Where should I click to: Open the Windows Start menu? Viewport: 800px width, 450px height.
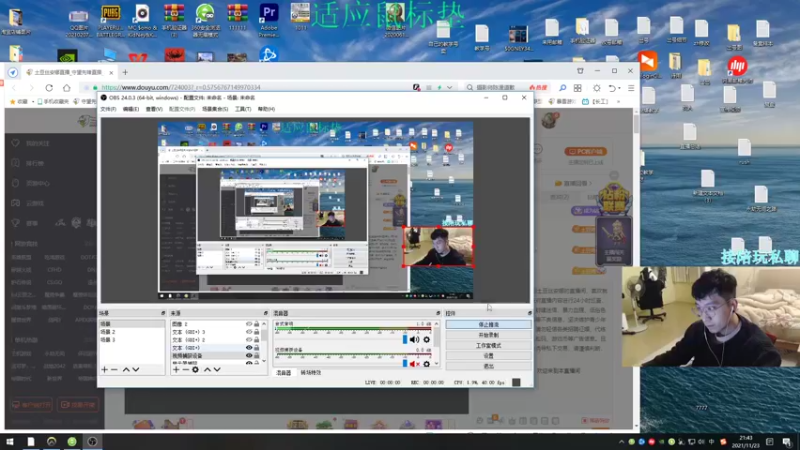10,442
